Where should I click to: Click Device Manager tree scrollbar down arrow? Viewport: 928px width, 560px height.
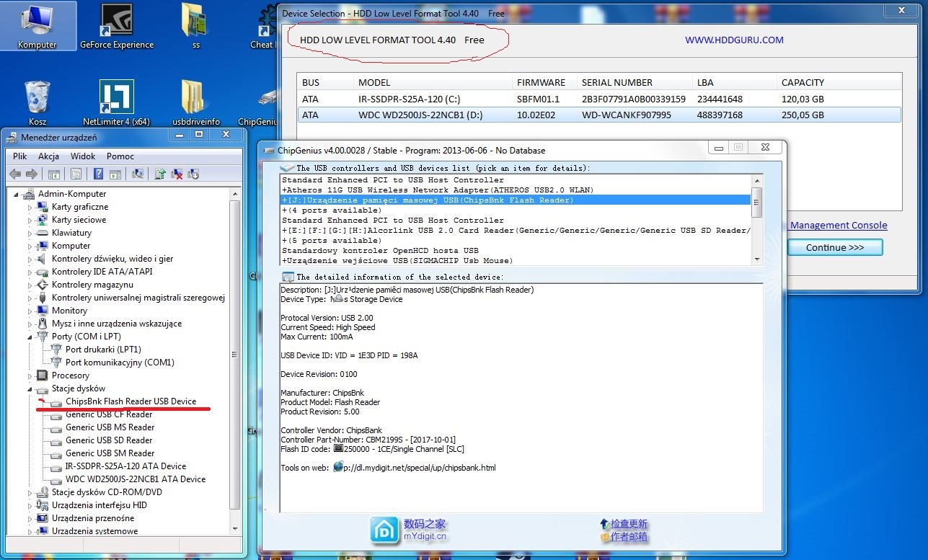(234, 530)
